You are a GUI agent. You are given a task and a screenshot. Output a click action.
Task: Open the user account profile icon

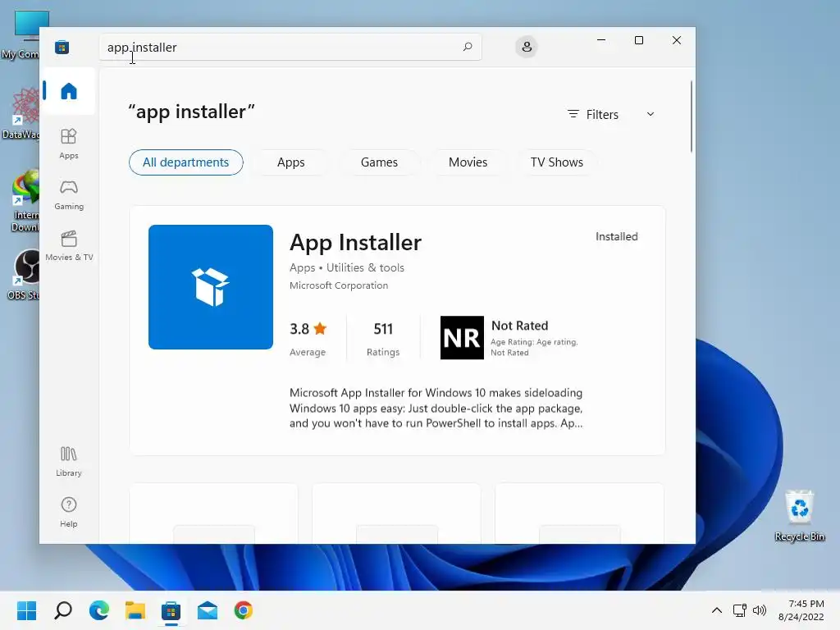click(527, 47)
